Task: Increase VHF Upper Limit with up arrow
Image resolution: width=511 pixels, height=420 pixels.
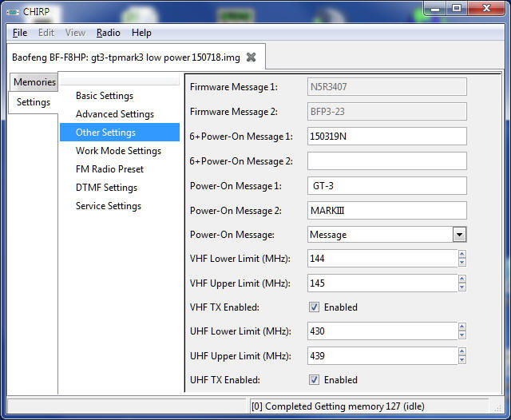Action: pyautogui.click(x=461, y=279)
